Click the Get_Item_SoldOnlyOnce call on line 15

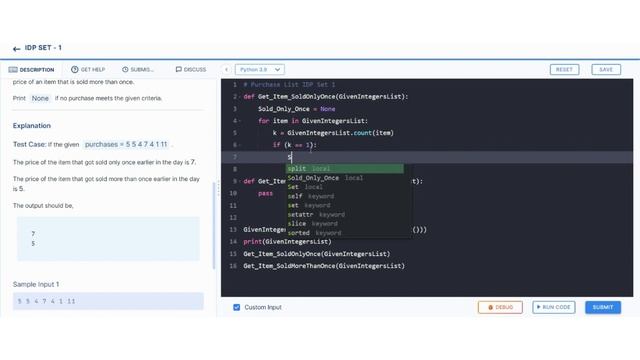click(317, 254)
